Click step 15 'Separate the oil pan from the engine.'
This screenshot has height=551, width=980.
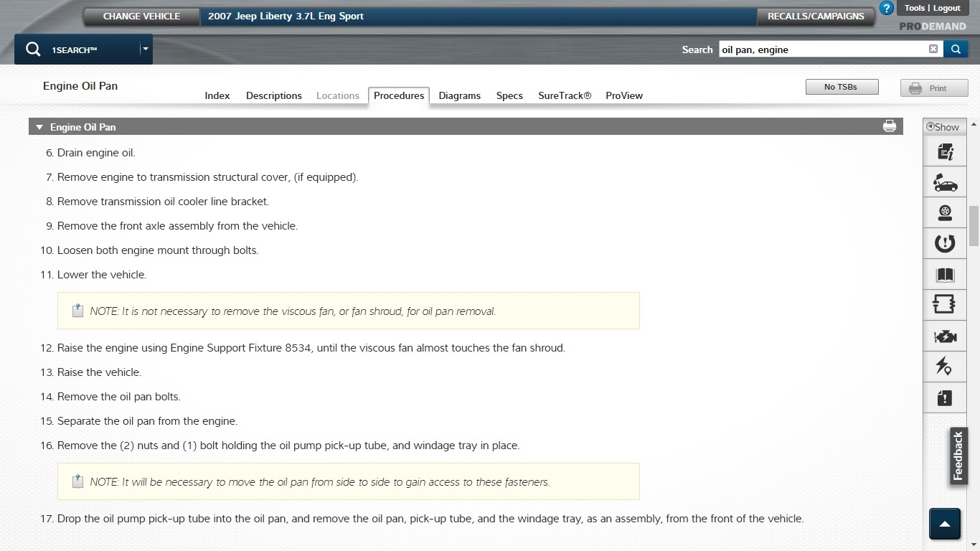pos(147,421)
